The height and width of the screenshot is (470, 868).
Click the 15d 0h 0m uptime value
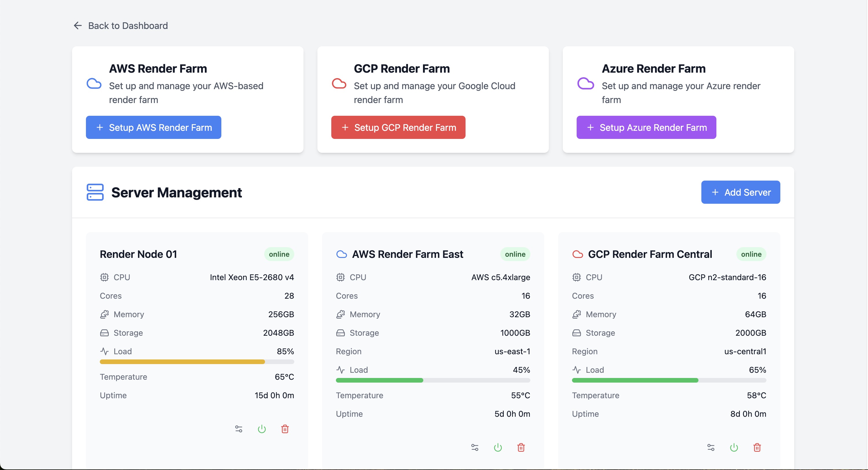274,395
